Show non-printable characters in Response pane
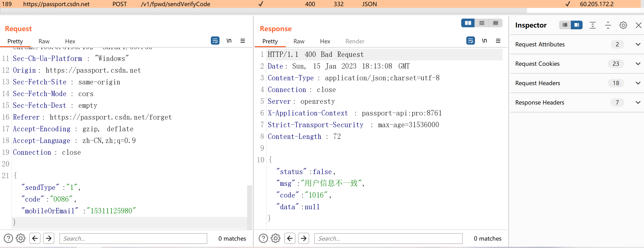This screenshot has width=644, height=248. pyautogui.click(x=484, y=41)
